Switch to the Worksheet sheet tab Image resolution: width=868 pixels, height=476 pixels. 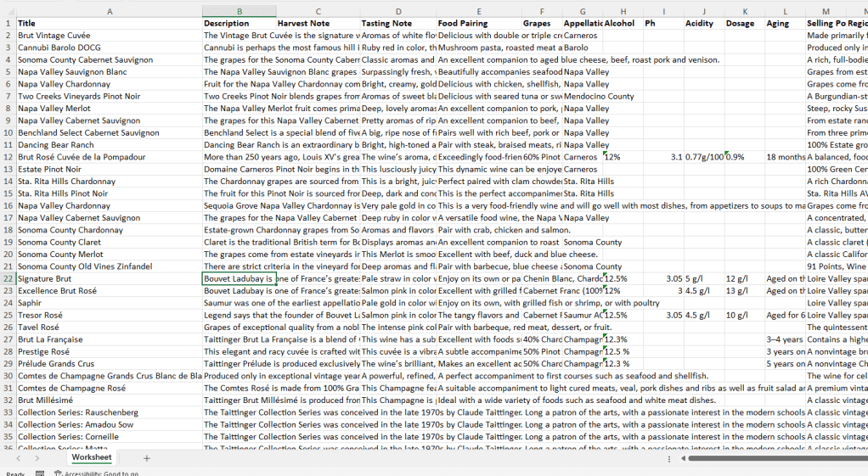click(x=91, y=458)
